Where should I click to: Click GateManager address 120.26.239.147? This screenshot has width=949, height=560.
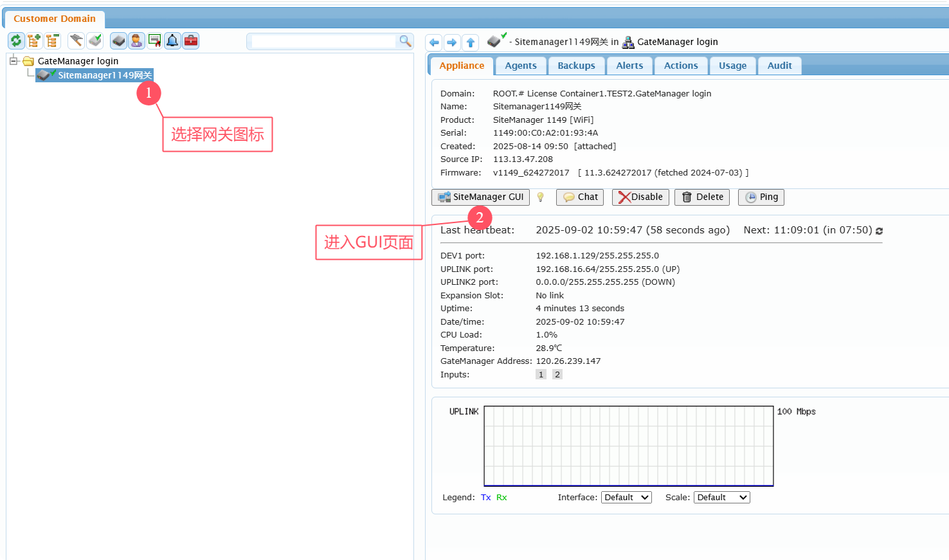pos(568,361)
